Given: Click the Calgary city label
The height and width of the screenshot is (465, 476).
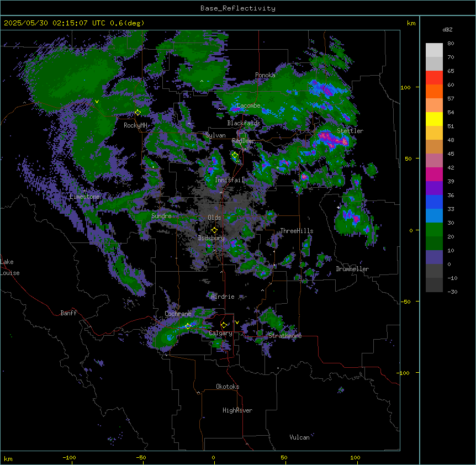Looking at the screenshot, I should click(x=221, y=333).
